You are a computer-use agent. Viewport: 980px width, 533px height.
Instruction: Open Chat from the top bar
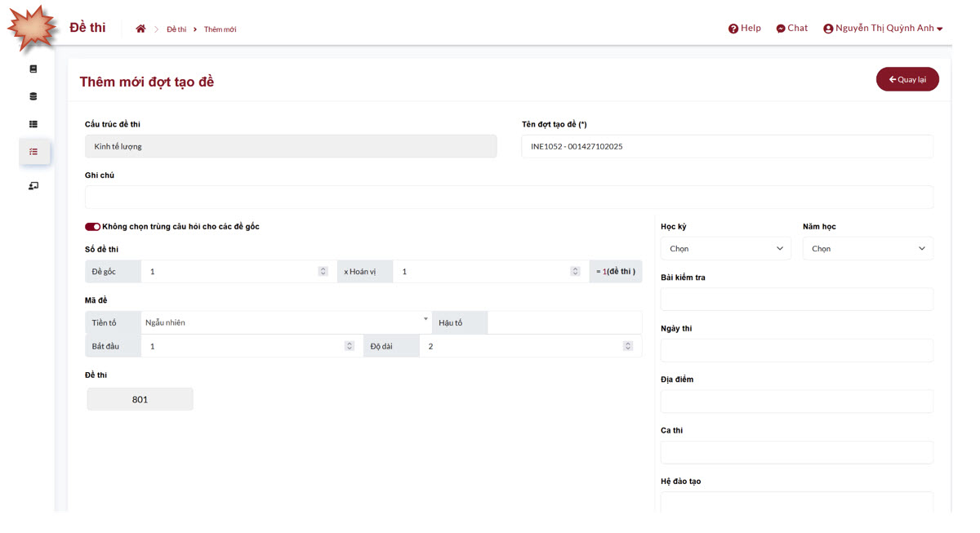pyautogui.click(x=791, y=29)
